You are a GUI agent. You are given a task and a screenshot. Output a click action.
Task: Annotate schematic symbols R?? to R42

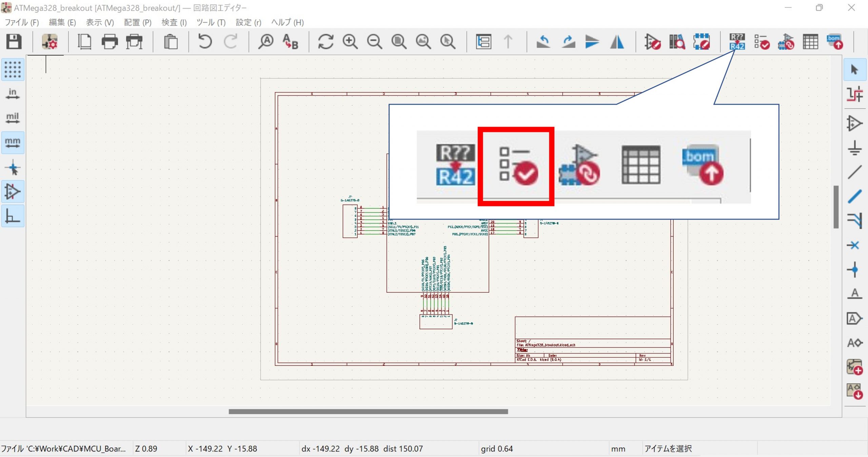737,42
